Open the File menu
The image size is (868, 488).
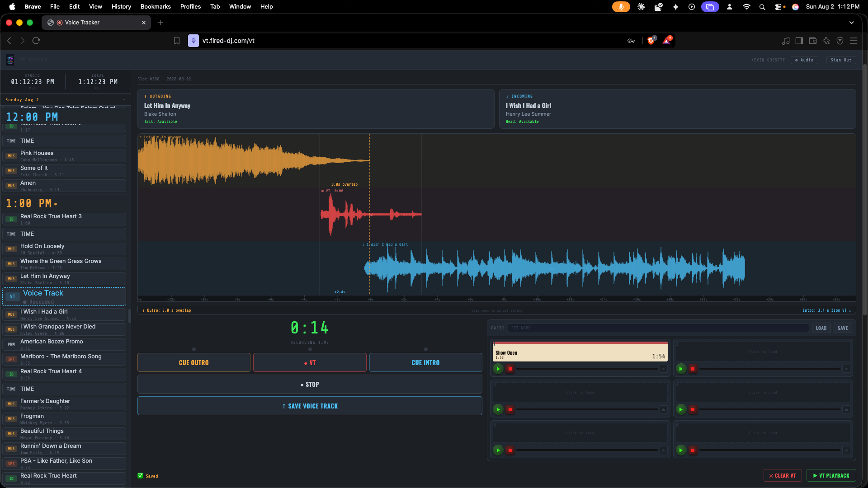tap(55, 6)
